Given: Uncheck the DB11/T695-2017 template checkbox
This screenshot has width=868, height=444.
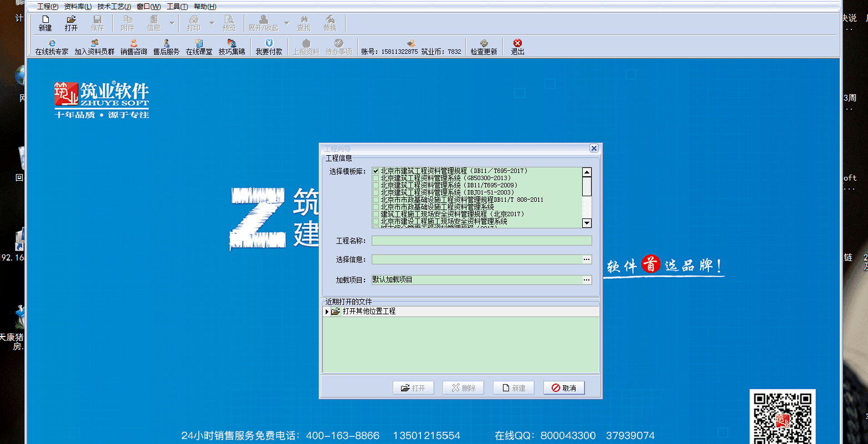Looking at the screenshot, I should coord(376,171).
